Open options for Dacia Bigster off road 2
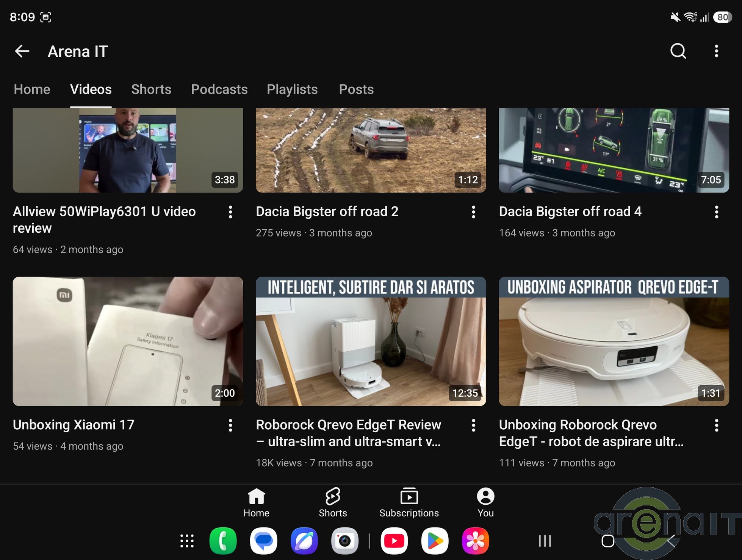The image size is (742, 560). 473,212
